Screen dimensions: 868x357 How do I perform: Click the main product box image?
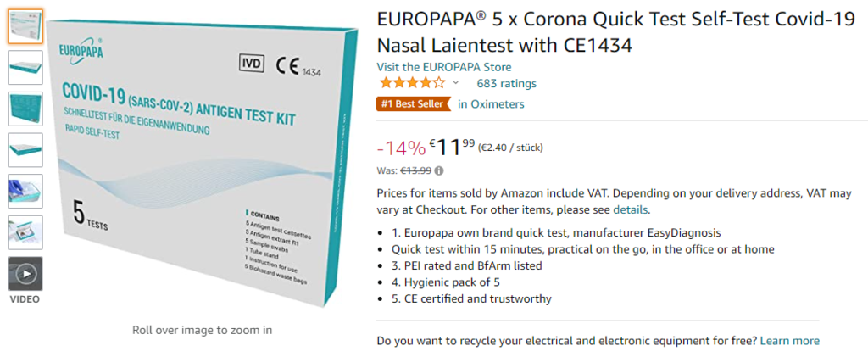(202, 164)
